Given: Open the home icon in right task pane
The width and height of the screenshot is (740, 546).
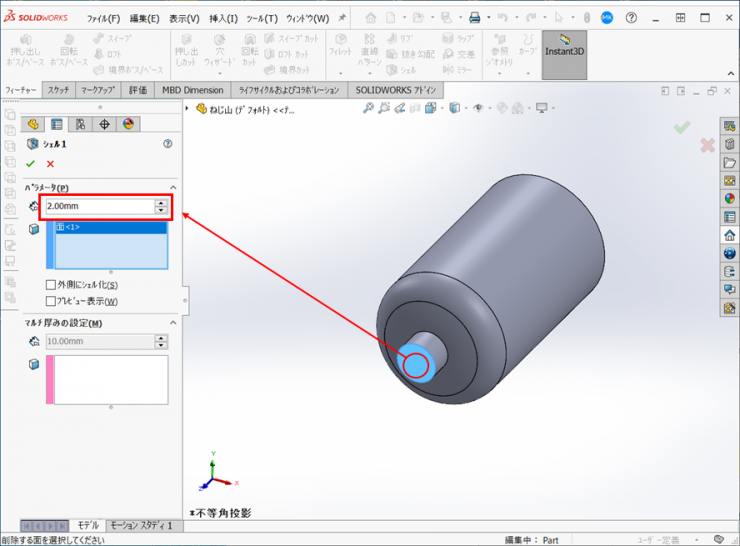Looking at the screenshot, I should tap(730, 235).
